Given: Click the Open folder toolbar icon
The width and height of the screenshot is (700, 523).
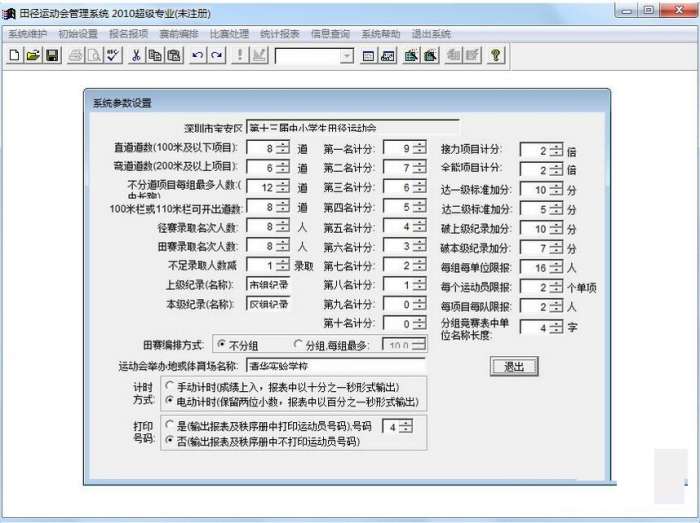Looking at the screenshot, I should pos(33,55).
